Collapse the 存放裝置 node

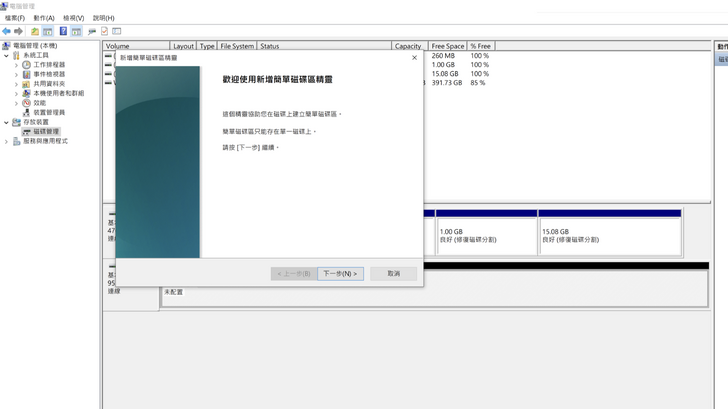[x=6, y=122]
